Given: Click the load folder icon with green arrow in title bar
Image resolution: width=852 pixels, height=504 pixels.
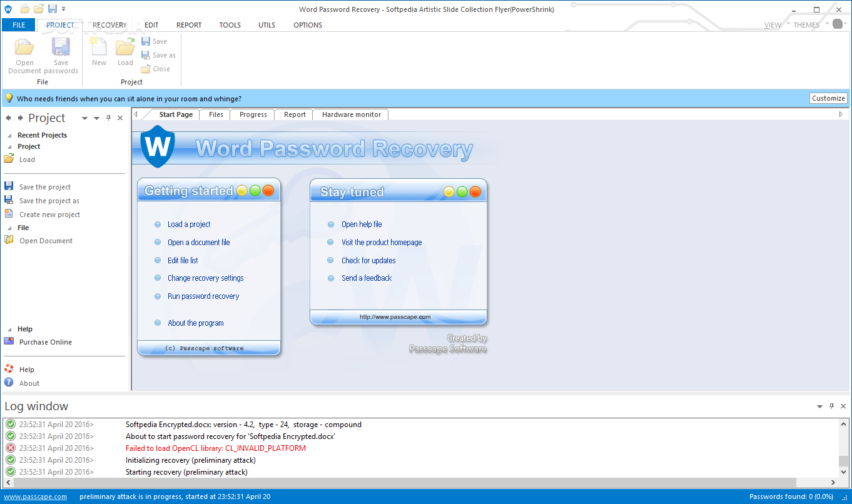Looking at the screenshot, I should pyautogui.click(x=39, y=9).
